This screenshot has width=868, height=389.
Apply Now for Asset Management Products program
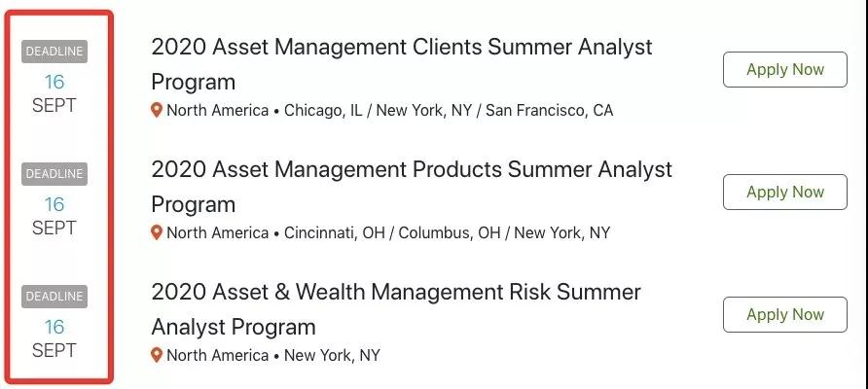click(x=784, y=193)
